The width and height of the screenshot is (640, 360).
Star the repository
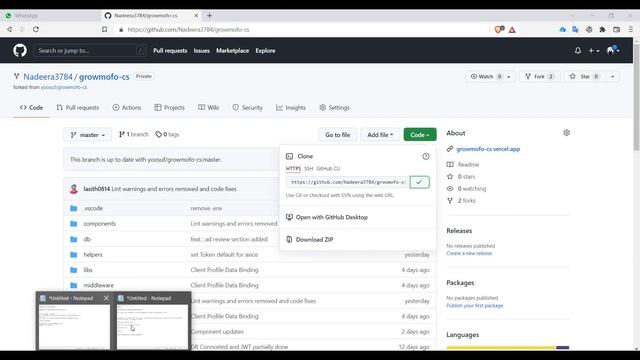click(584, 77)
